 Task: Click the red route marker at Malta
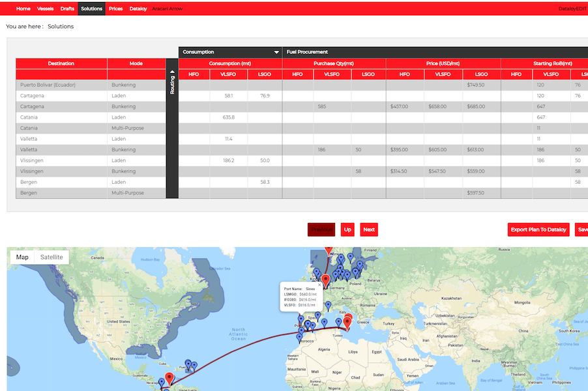click(x=347, y=322)
